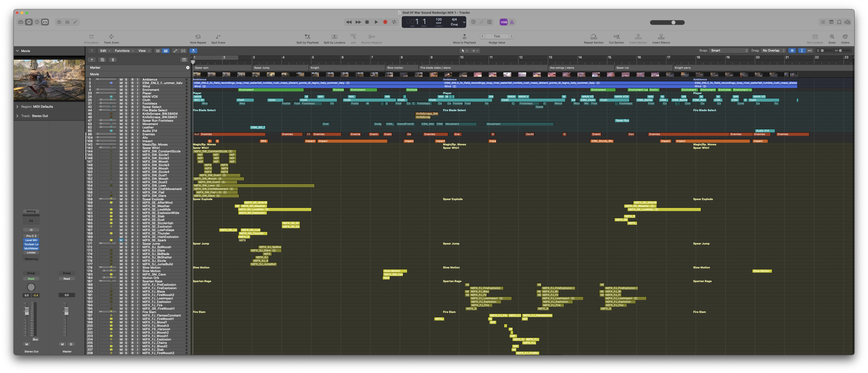Screen dimensions: 868x373
Task: Toggle the Inspector info icon
Action: tap(29, 22)
